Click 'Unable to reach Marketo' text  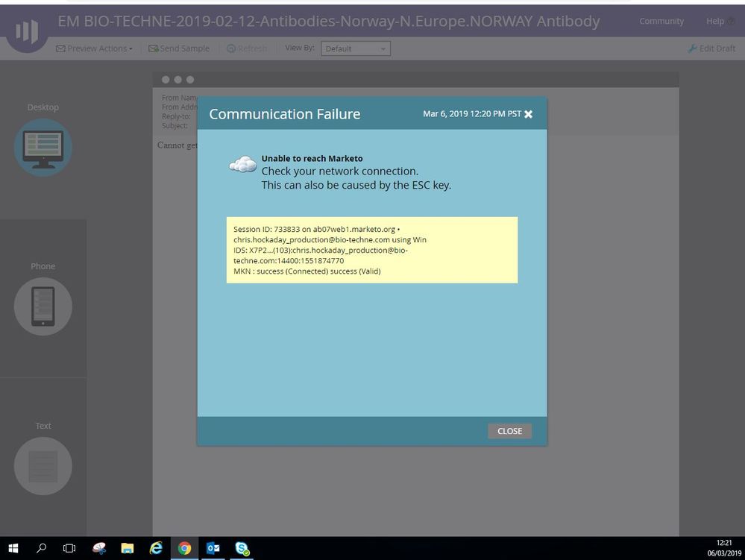pos(312,159)
